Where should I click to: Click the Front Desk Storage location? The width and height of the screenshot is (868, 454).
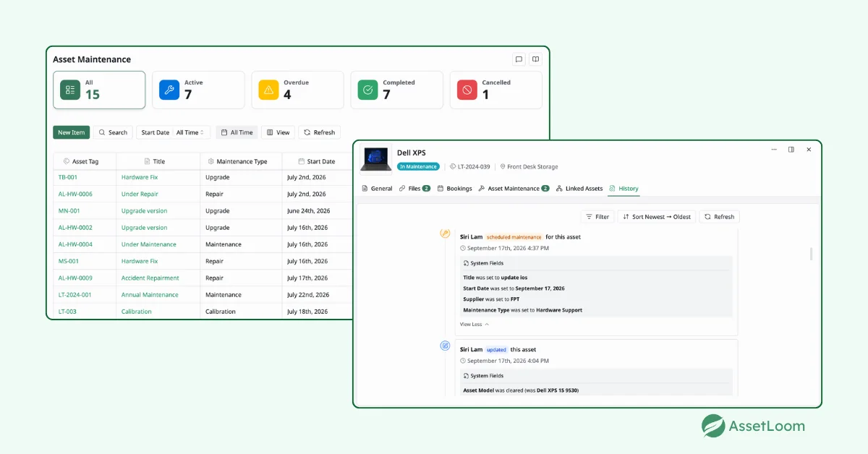click(x=529, y=167)
